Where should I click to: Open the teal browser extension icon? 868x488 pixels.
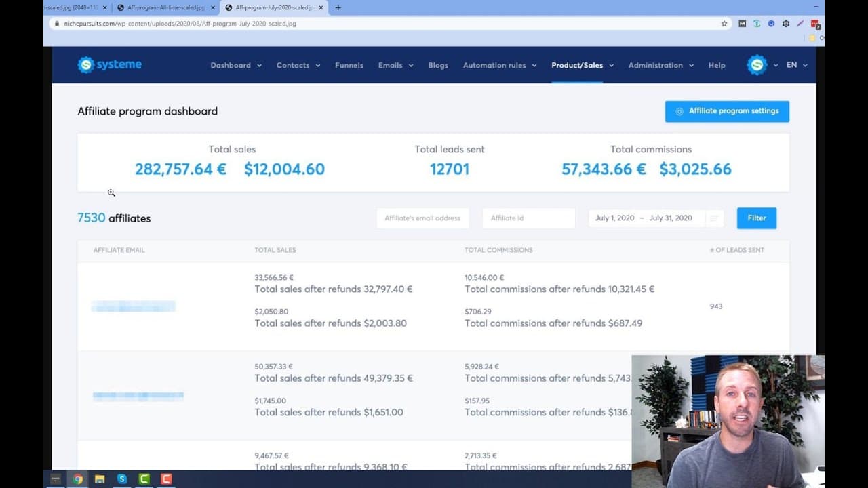(x=757, y=23)
